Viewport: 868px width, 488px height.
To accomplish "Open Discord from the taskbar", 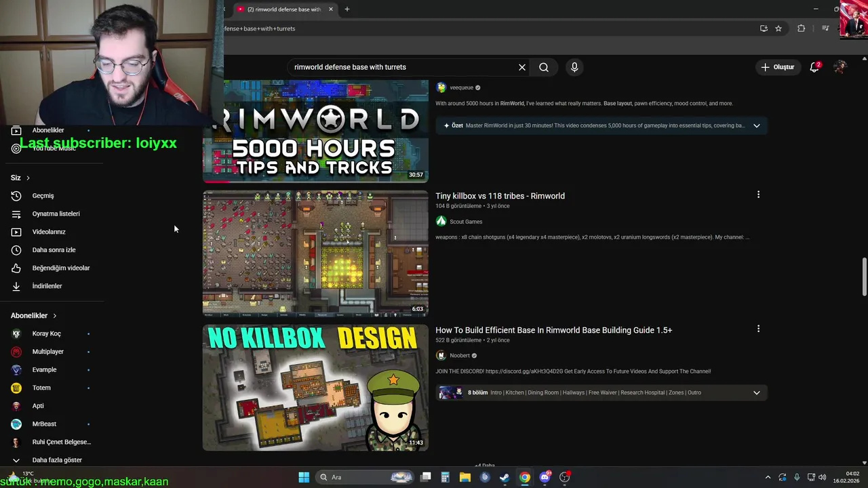I will coord(545,477).
